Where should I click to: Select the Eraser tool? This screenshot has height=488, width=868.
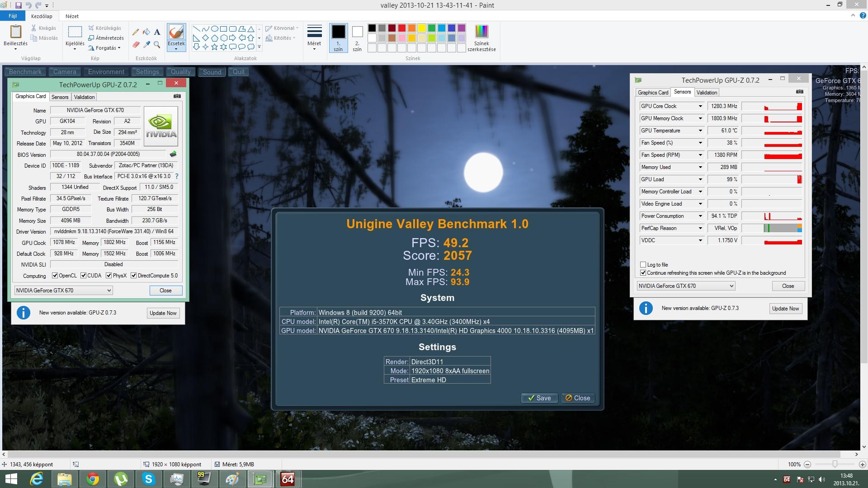[136, 44]
